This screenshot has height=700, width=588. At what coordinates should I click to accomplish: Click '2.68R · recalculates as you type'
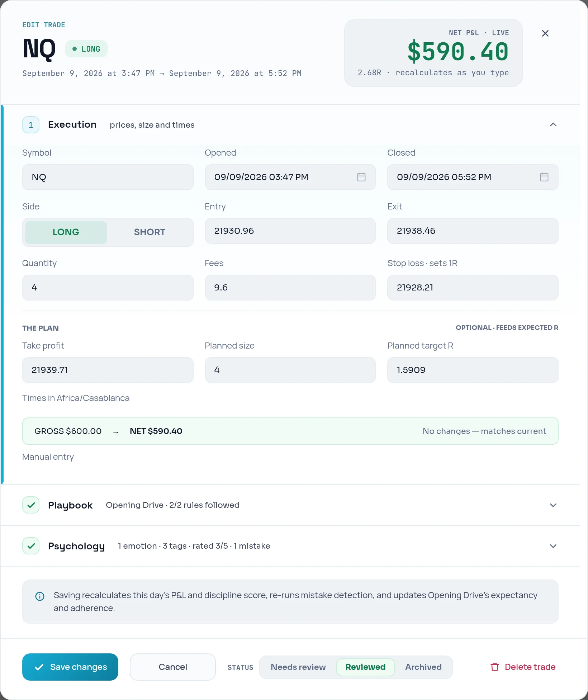(433, 73)
